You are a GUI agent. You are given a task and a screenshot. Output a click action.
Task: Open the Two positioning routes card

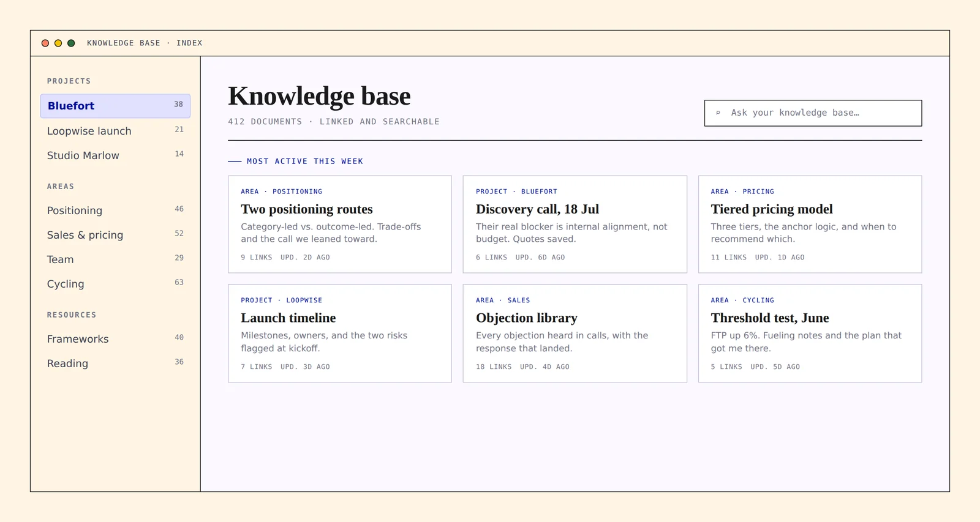(x=340, y=224)
